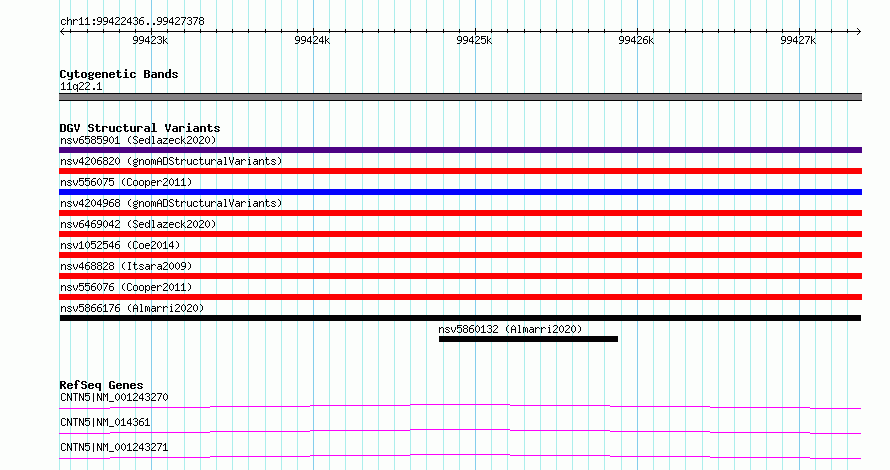The width and height of the screenshot is (890, 470).
Task: Open variant nsv6469042 (Sedlazeck2020) label
Action: click(138, 224)
